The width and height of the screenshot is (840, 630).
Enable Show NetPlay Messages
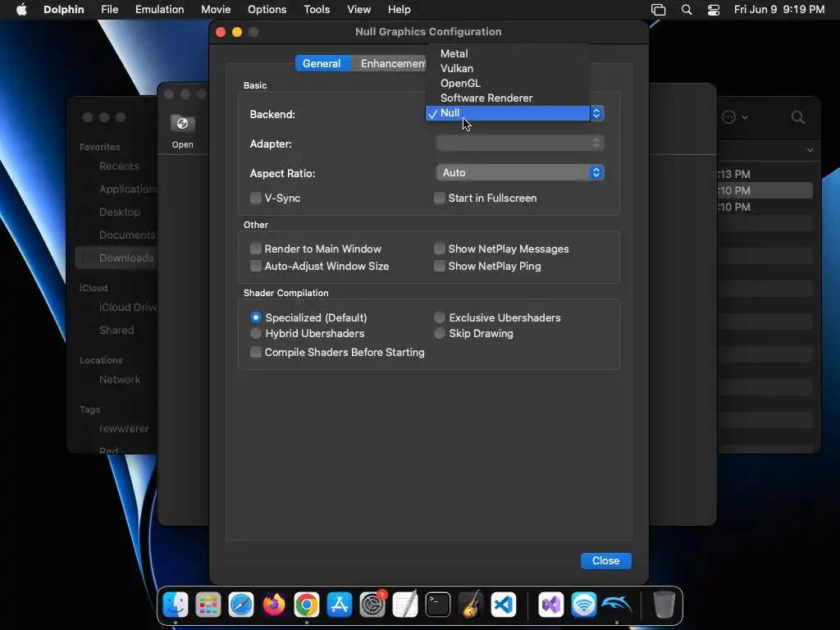tap(440, 249)
